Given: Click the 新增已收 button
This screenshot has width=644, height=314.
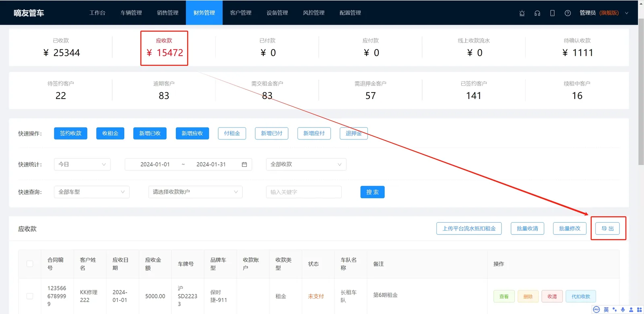Looking at the screenshot, I should pyautogui.click(x=150, y=133).
